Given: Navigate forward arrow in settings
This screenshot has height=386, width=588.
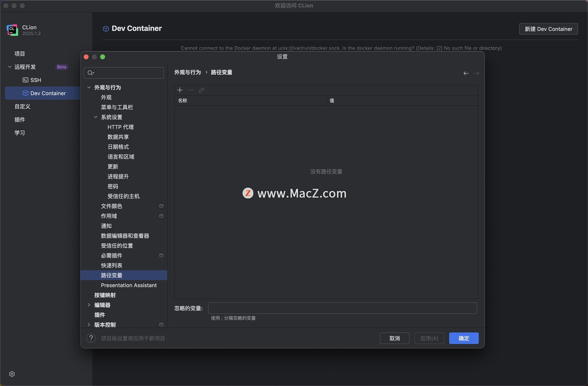Looking at the screenshot, I should point(477,73).
